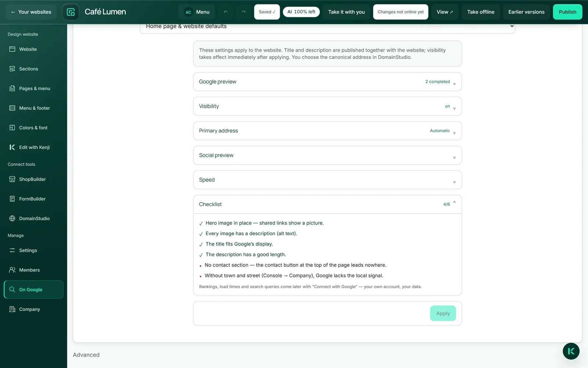Open Home page & website defaults dropdown

tap(327, 26)
